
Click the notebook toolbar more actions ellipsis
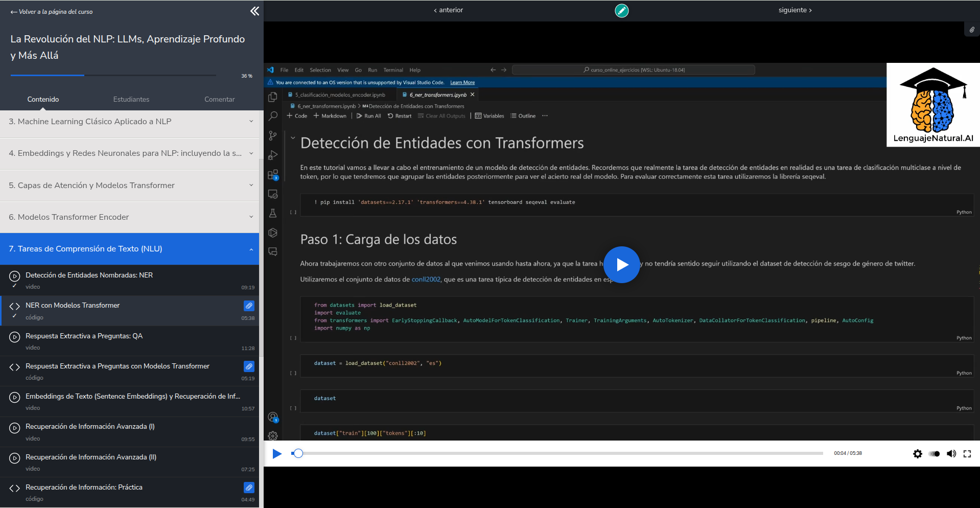coord(545,116)
